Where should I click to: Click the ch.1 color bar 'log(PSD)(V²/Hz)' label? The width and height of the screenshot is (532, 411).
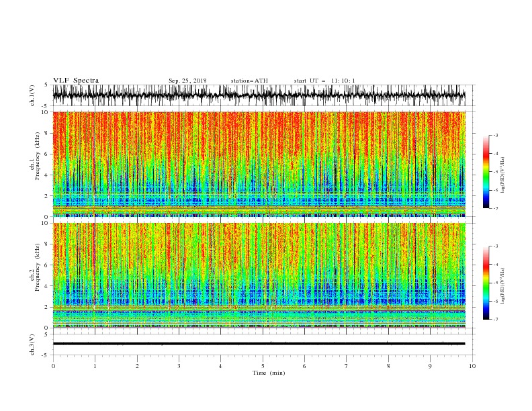point(503,175)
